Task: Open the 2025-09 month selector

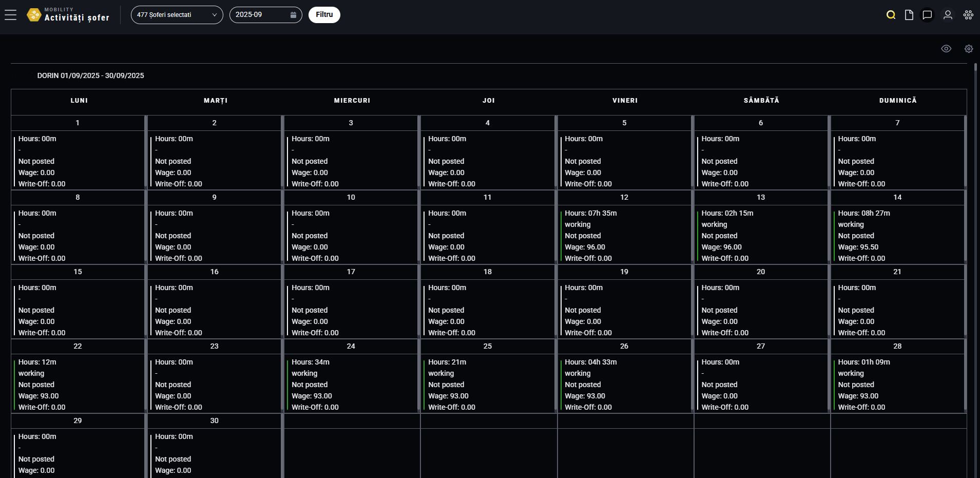Action: pyautogui.click(x=259, y=15)
